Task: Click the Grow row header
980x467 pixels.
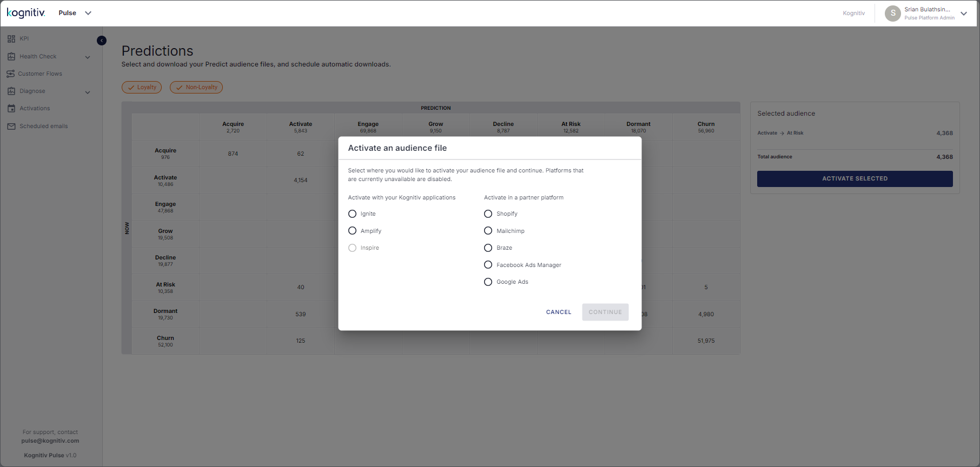Action: click(165, 234)
